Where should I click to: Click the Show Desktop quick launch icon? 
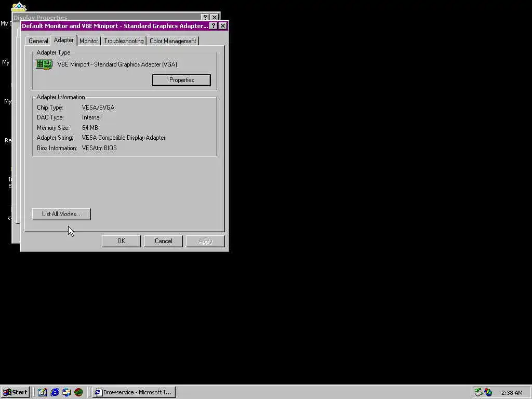pos(43,392)
